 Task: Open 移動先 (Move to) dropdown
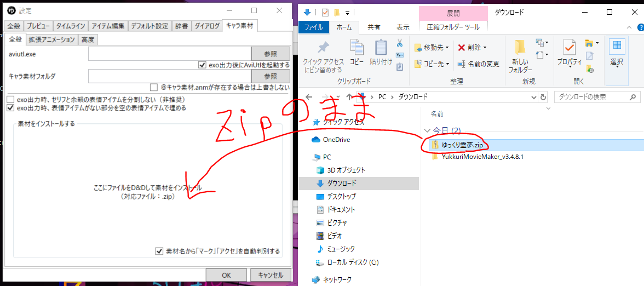point(432,48)
